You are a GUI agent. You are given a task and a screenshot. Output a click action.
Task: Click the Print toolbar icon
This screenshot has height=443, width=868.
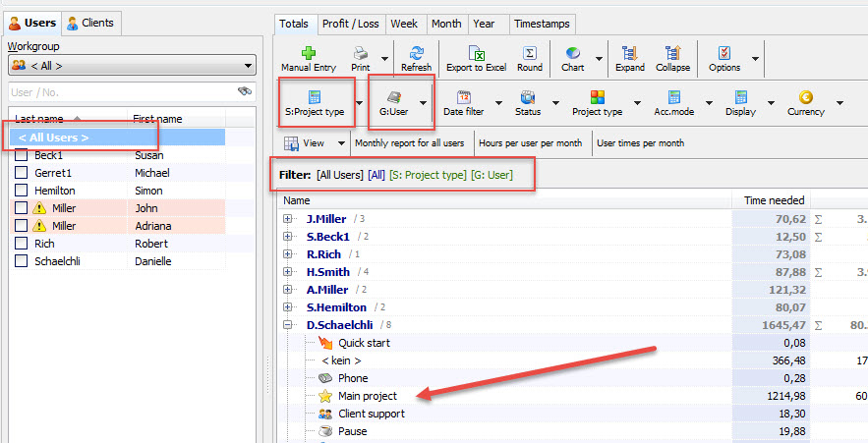click(x=360, y=53)
